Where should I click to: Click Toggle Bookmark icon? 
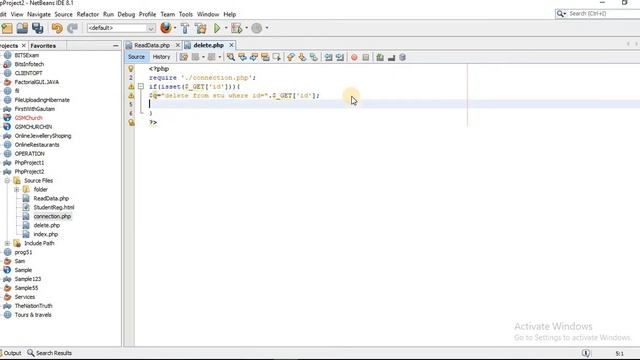point(313,57)
